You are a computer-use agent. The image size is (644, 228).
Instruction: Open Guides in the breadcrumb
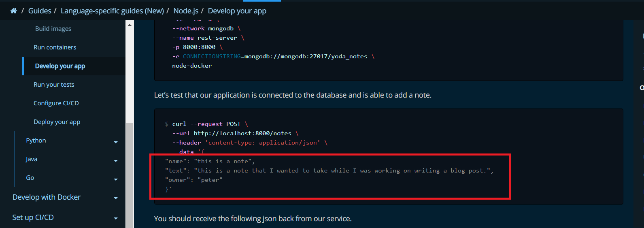pyautogui.click(x=40, y=11)
